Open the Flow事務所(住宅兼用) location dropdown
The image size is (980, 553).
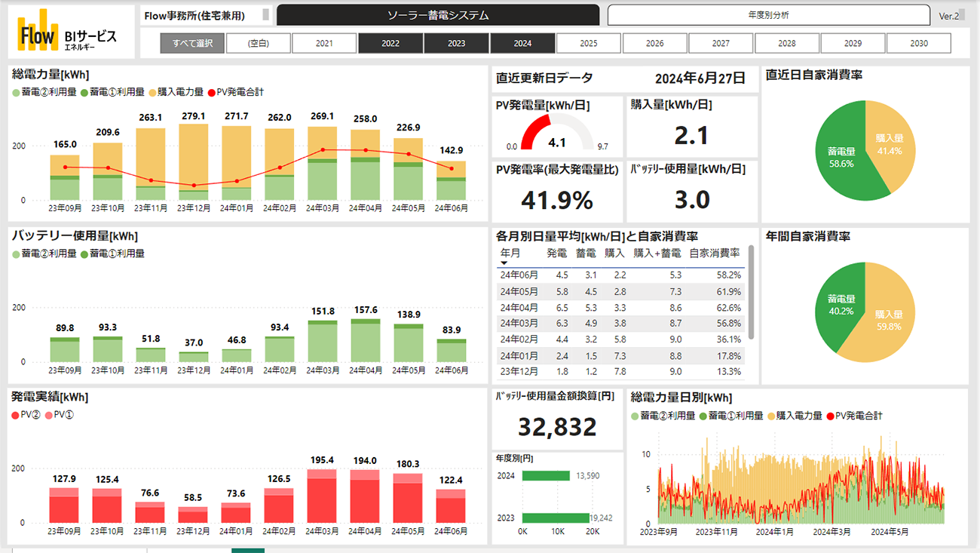(265, 15)
